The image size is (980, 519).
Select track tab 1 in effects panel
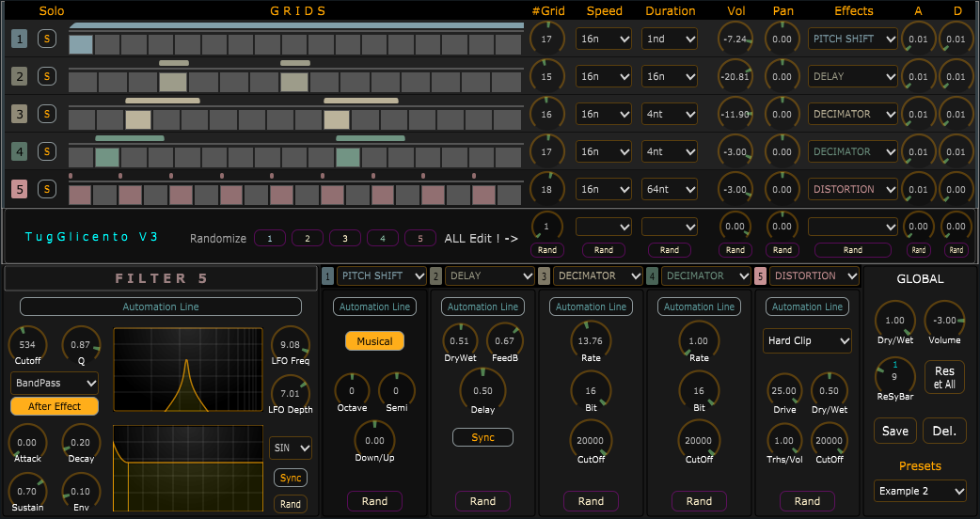[327, 276]
